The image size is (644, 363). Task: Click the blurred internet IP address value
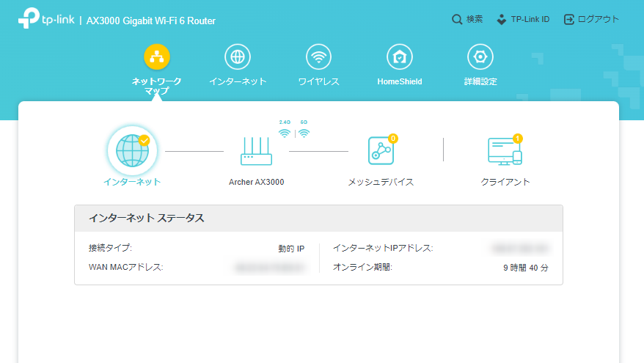(520, 249)
